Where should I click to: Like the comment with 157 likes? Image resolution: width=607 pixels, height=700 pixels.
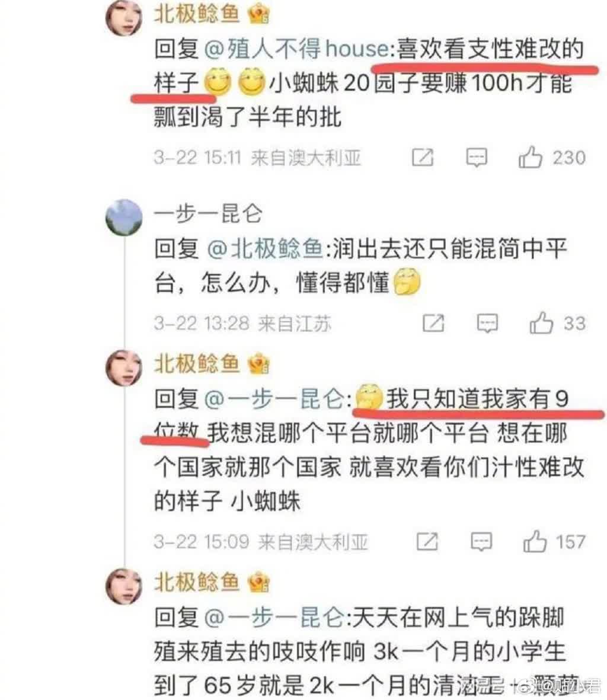tap(535, 541)
